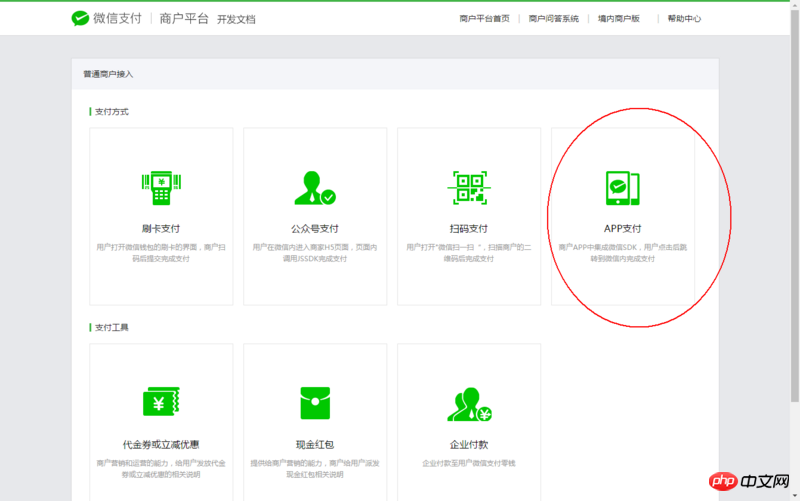The height and width of the screenshot is (501, 800).
Task: Click the 现金红包 red envelope icon
Action: [314, 403]
